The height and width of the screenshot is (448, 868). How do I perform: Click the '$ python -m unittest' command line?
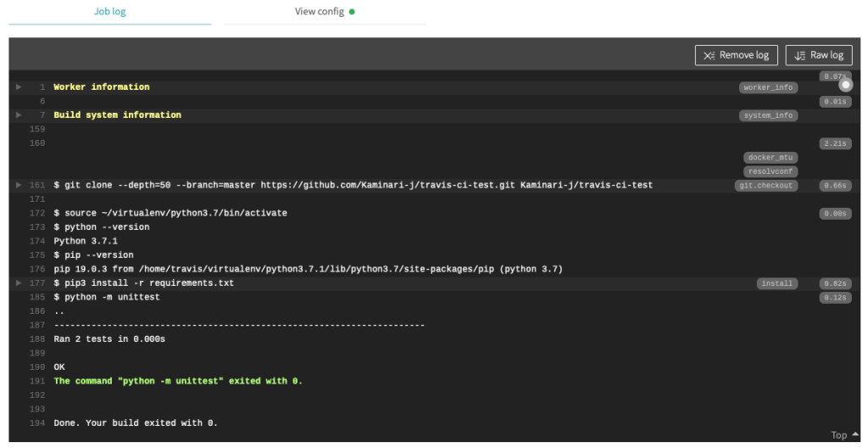tap(106, 297)
